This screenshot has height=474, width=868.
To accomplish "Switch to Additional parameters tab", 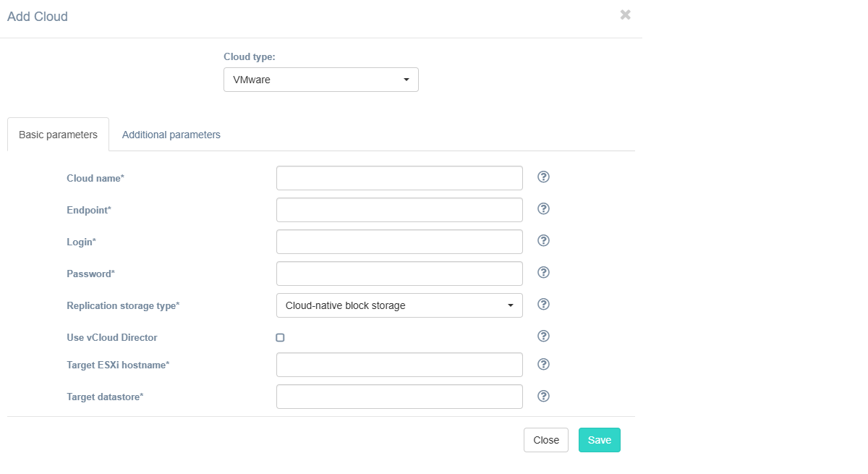I will 171,135.
